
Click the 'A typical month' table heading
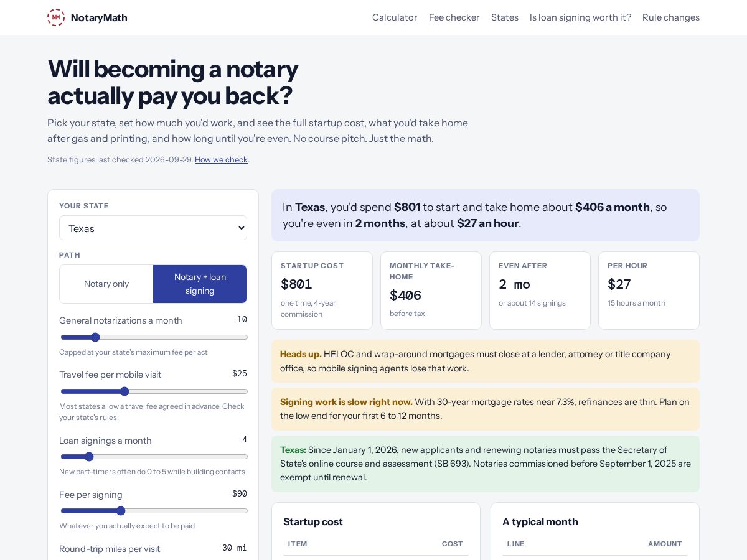[x=540, y=521]
